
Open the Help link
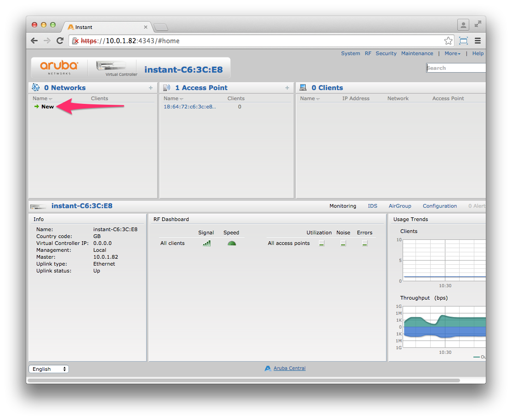pos(478,53)
